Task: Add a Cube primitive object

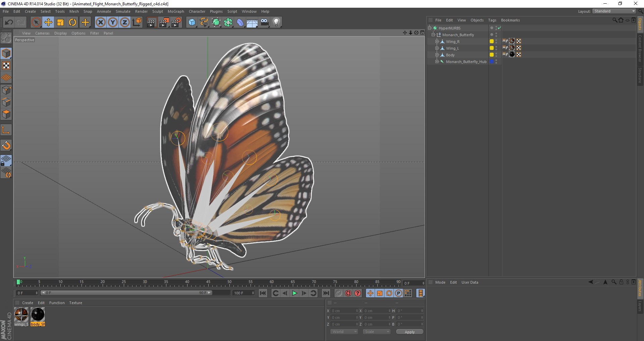Action: pyautogui.click(x=192, y=22)
